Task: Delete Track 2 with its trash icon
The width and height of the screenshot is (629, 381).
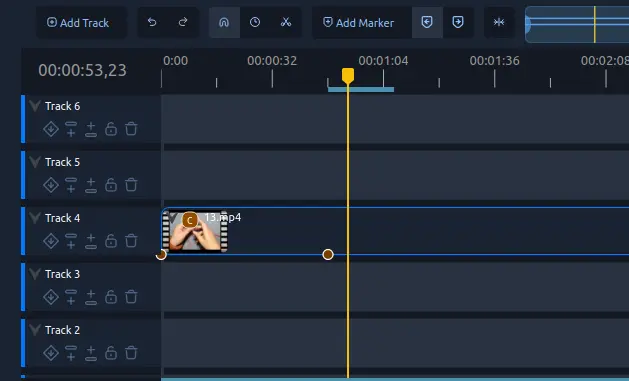Action: tap(131, 353)
